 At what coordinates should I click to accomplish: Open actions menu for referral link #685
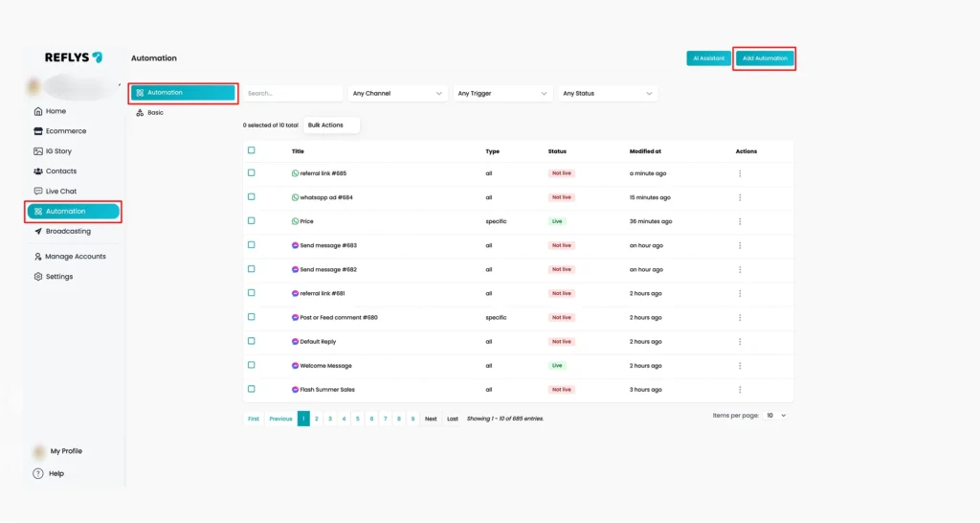[x=740, y=173]
